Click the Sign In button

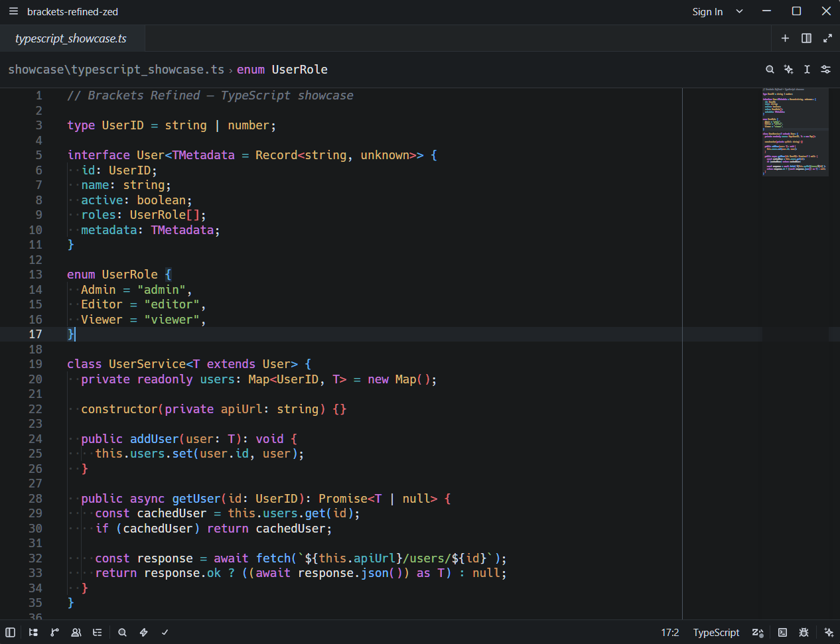click(x=707, y=11)
